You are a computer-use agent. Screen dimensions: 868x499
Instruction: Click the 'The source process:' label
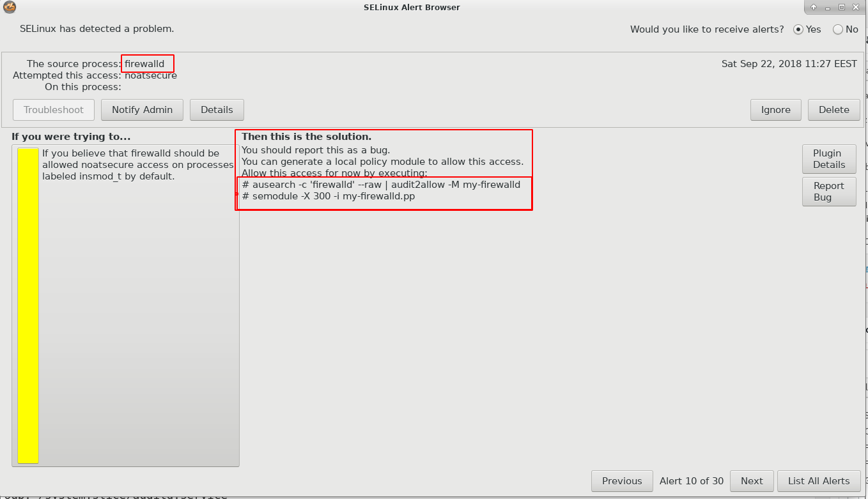click(74, 64)
